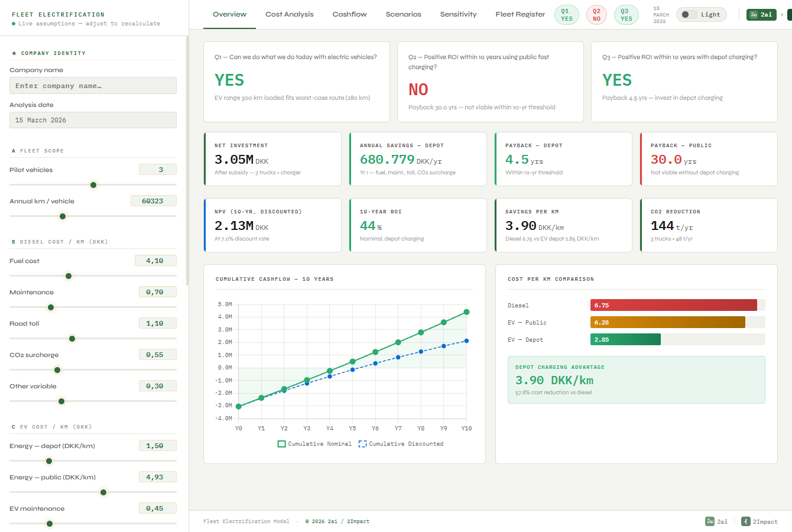Click the Other variable slider handle
The width and height of the screenshot is (792, 532).
(x=61, y=401)
